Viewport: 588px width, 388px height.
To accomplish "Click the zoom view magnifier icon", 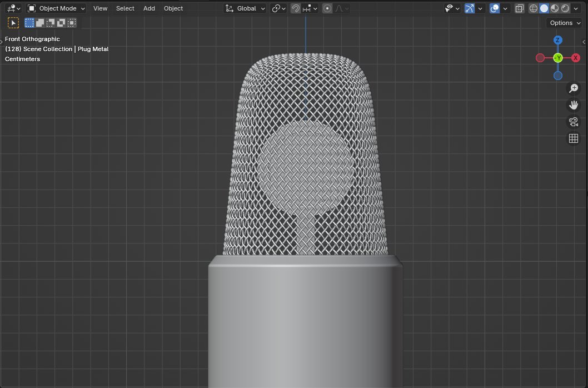I will [x=574, y=88].
